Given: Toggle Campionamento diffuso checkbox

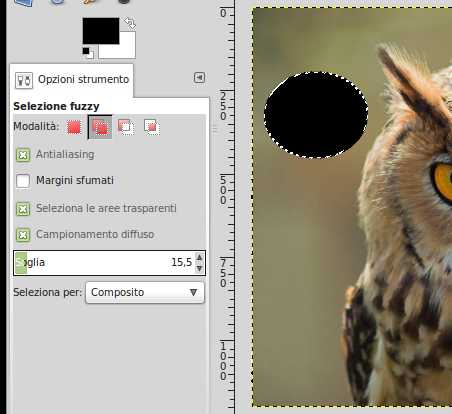Looking at the screenshot, I should tap(23, 235).
